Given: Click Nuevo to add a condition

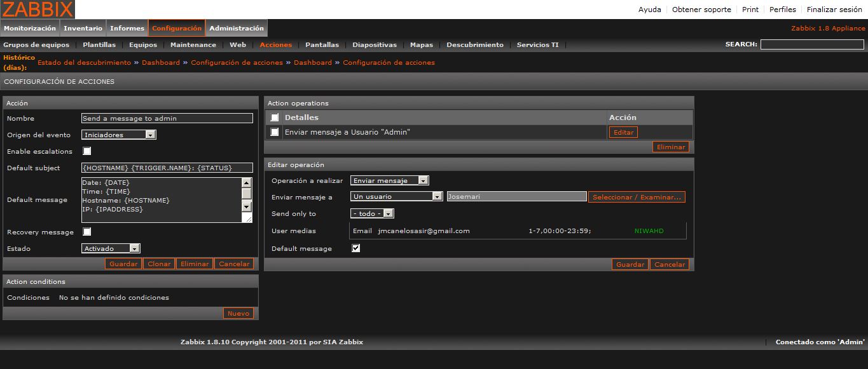Looking at the screenshot, I should [238, 313].
